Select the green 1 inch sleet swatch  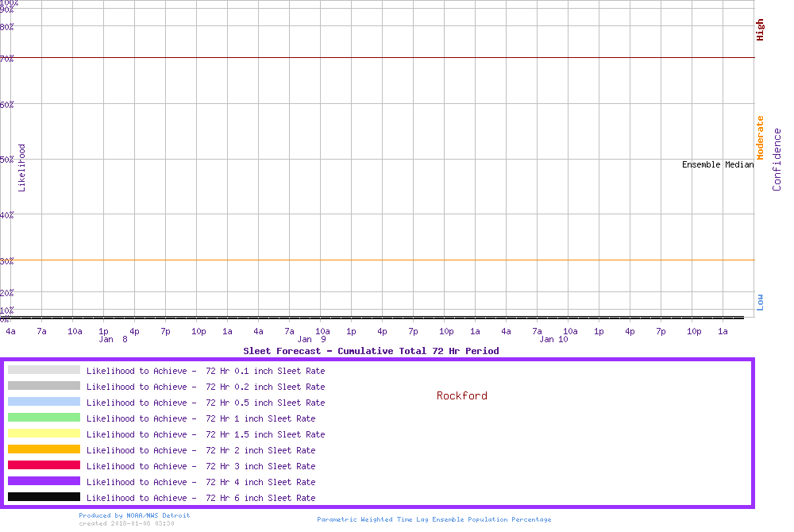click(44, 418)
